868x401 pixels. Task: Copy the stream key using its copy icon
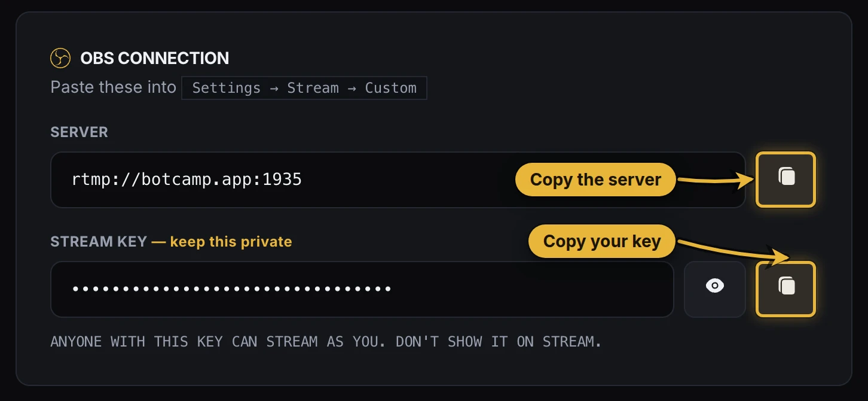coord(786,289)
